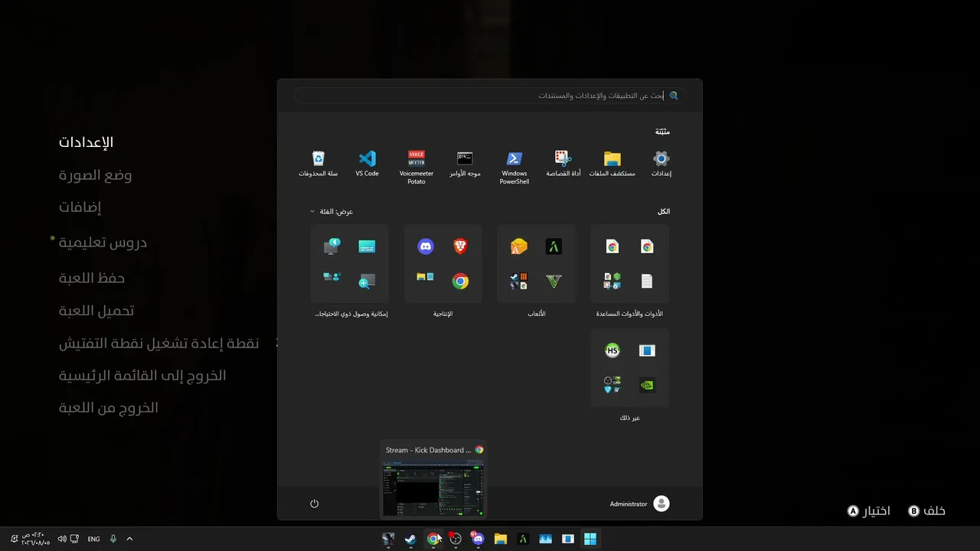Open the pinned إعدادات (Settings) app in Start
Image resolution: width=980 pixels, height=551 pixels.
pos(661,164)
